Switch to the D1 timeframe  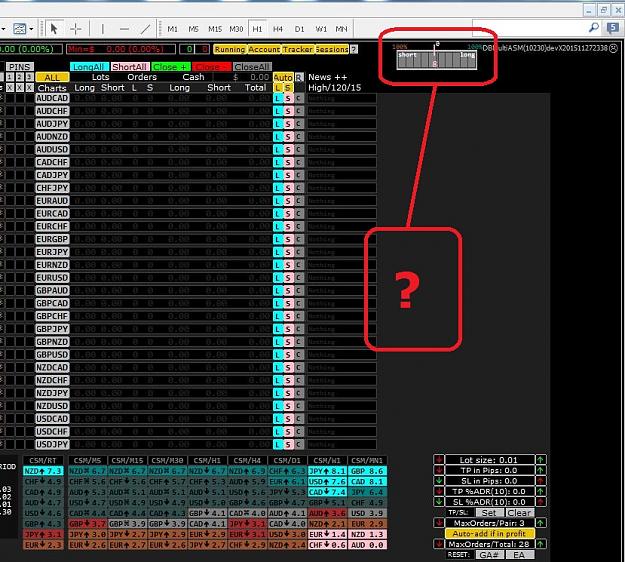click(x=299, y=29)
